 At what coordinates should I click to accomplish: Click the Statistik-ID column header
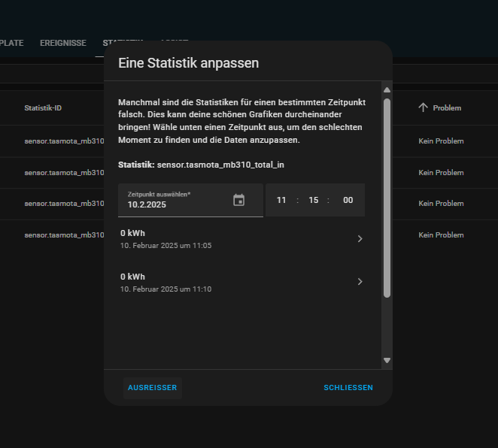click(x=43, y=108)
